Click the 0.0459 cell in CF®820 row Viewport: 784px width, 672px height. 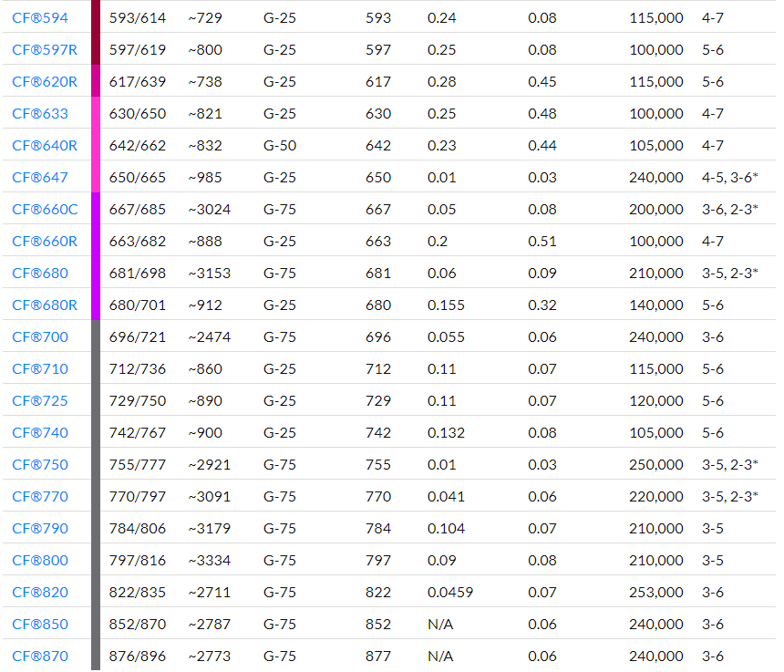[x=450, y=593]
